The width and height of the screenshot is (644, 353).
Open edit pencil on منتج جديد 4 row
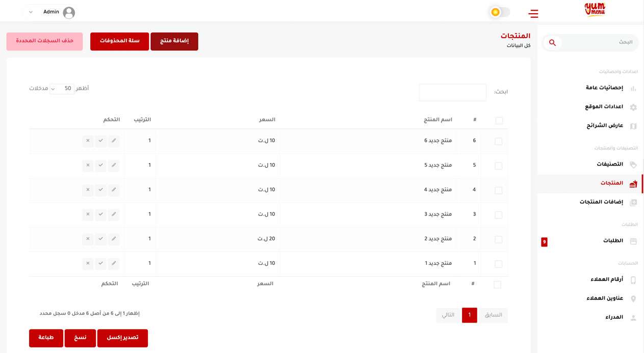(114, 189)
